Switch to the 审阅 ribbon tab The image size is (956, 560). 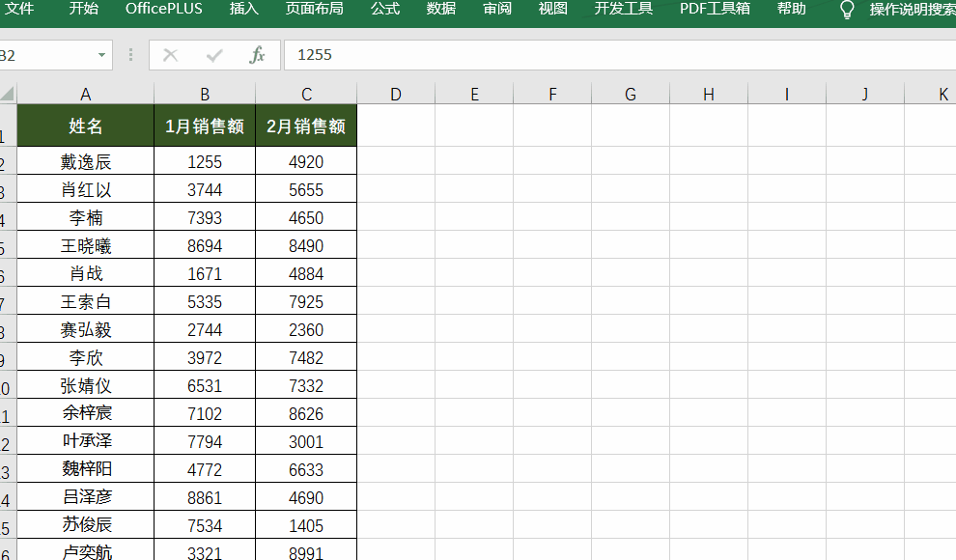click(497, 9)
